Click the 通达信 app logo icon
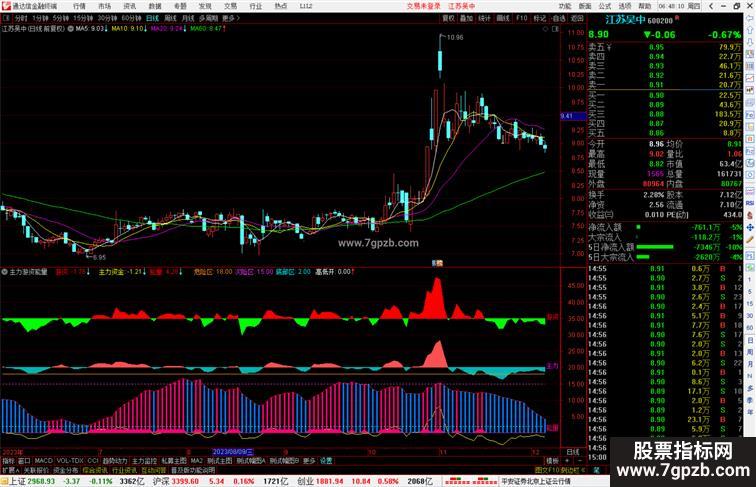Viewport: 756px width, 487px height. (x=6, y=6)
